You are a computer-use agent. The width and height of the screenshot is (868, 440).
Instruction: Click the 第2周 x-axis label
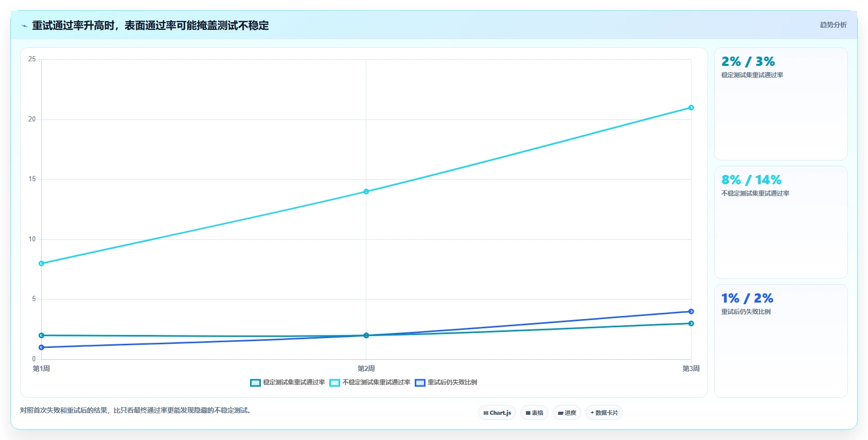click(366, 369)
